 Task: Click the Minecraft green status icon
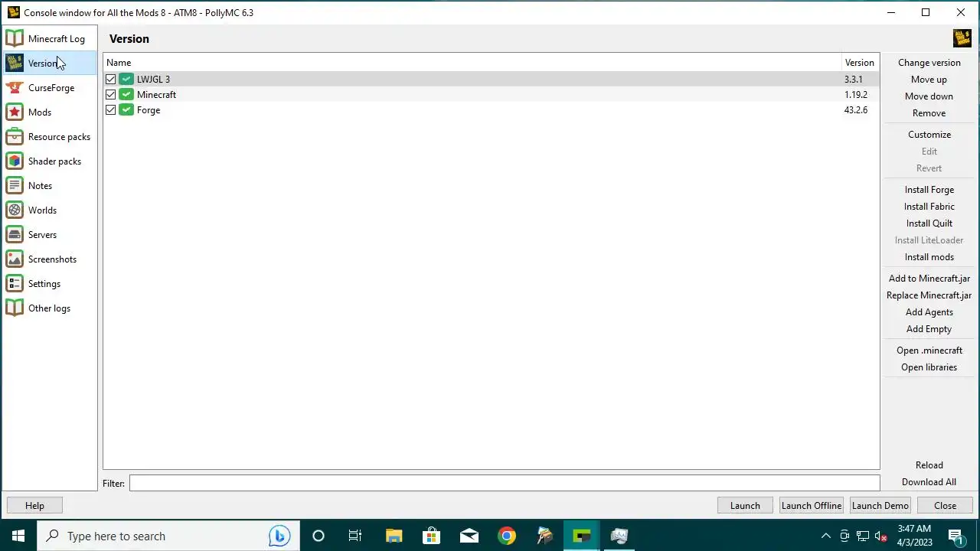pyautogui.click(x=126, y=95)
